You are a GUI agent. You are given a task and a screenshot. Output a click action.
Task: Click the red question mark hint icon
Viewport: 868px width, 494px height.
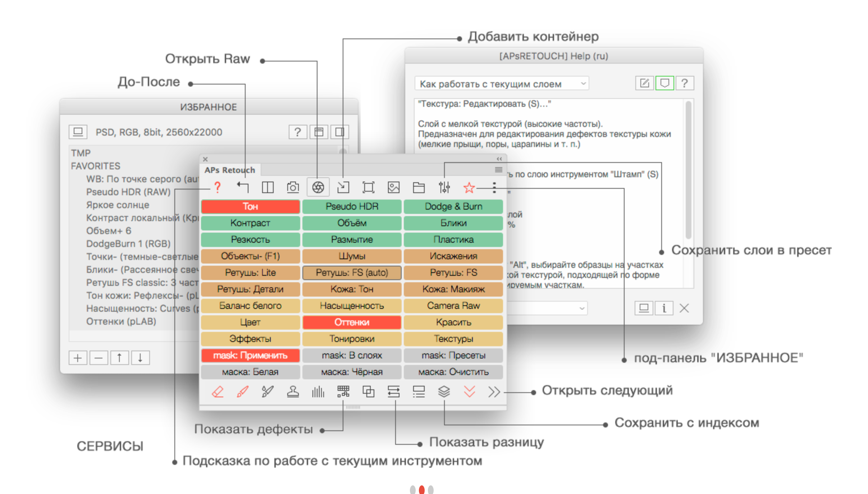[x=217, y=187]
